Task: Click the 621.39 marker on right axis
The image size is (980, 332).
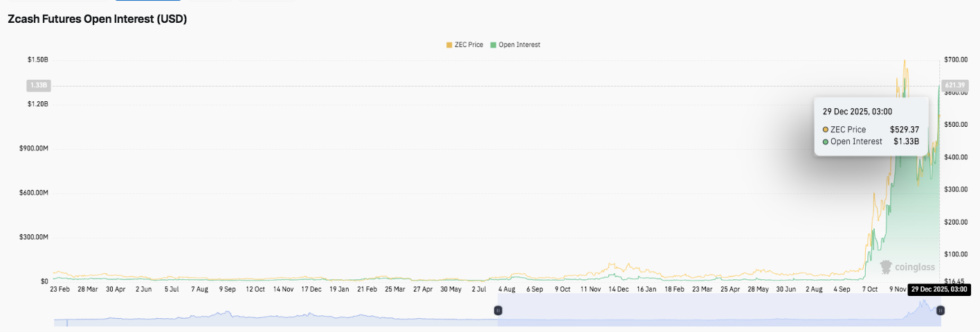Action: click(954, 85)
